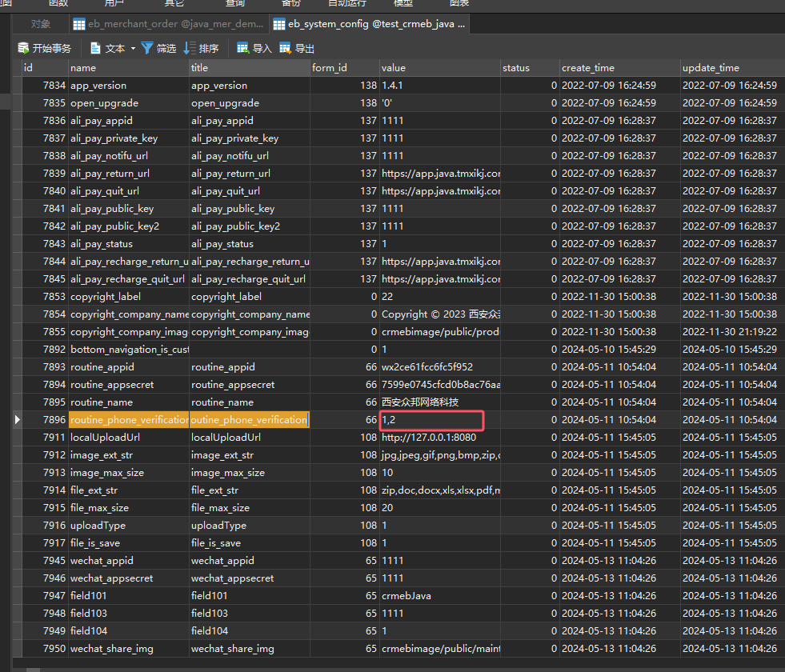Viewport: 785px width, 672px height.
Task: Select the title cell file_is_save
Action: (250, 543)
